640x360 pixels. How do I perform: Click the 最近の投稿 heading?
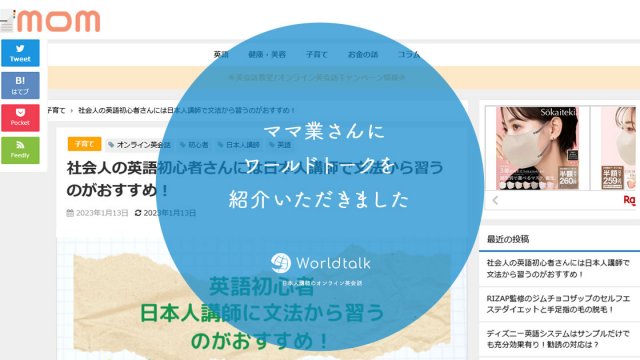pyautogui.click(x=508, y=239)
